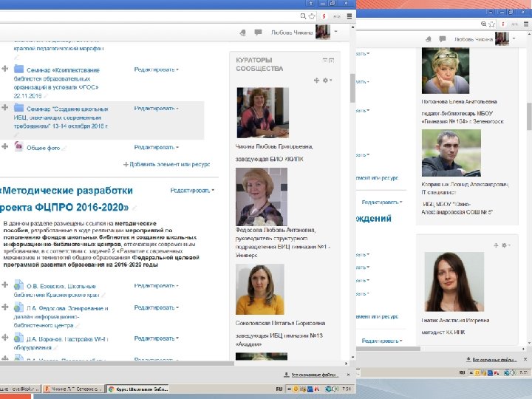Screen dimensions: 532x399
Task: Click the file icon of Л.А. Федосова resource
Action: pyautogui.click(x=18, y=307)
